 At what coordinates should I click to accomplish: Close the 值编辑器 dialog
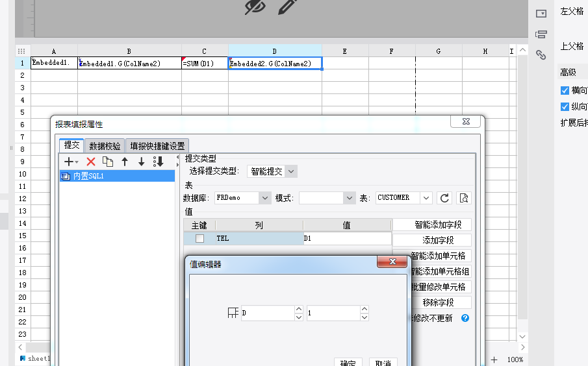tap(392, 262)
